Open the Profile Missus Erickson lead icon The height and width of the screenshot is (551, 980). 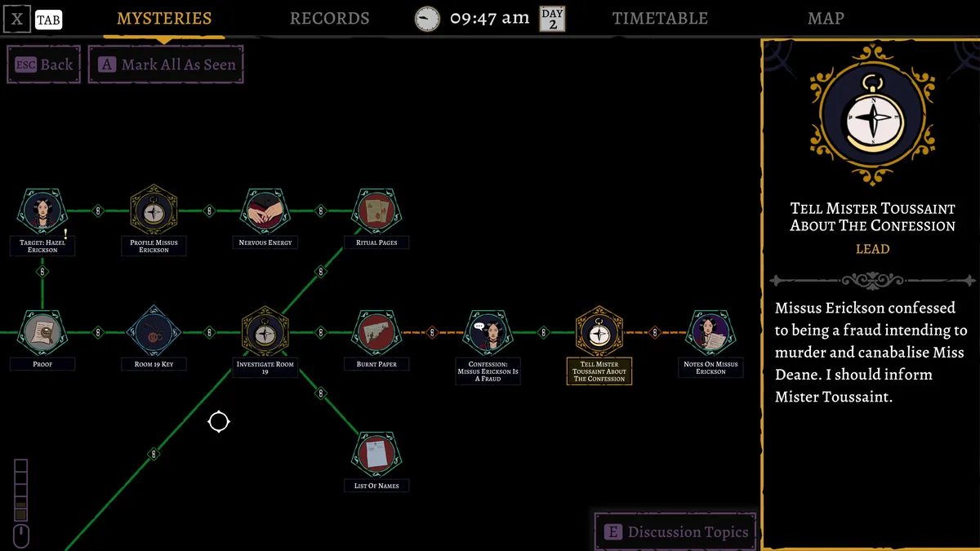154,209
